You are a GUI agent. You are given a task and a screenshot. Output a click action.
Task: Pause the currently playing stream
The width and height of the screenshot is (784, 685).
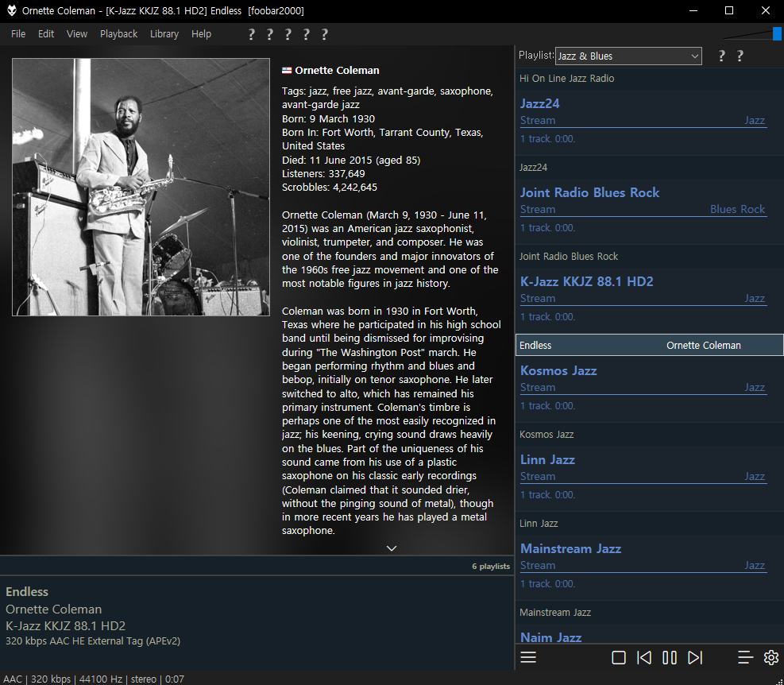coord(669,657)
